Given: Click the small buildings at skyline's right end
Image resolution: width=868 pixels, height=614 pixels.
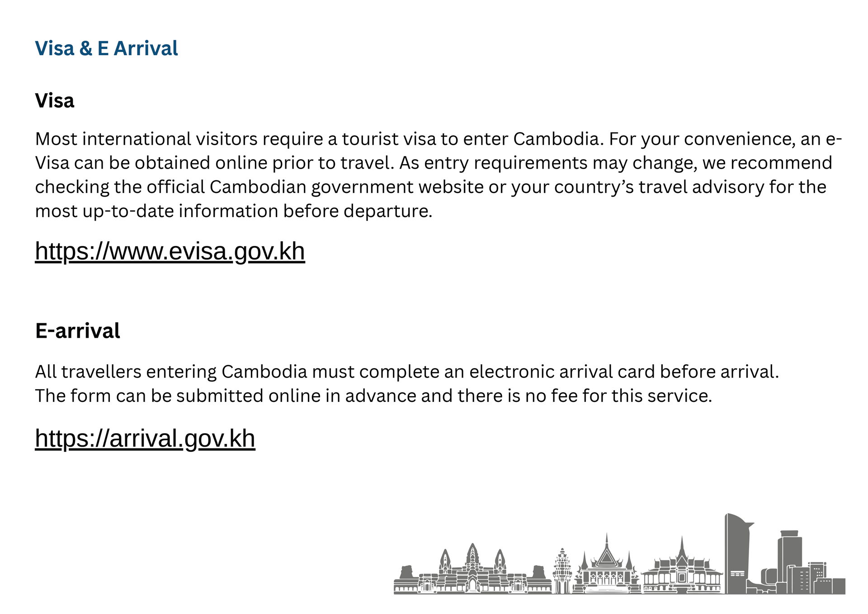Looking at the screenshot, I should point(826,579).
